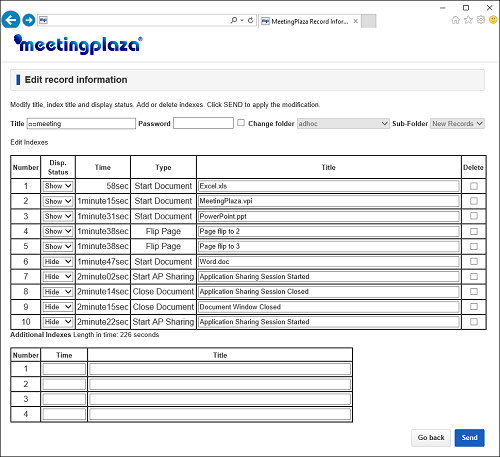Click the browser back arrow icon
Image resolution: width=500 pixels, height=457 pixels.
[x=11, y=20]
